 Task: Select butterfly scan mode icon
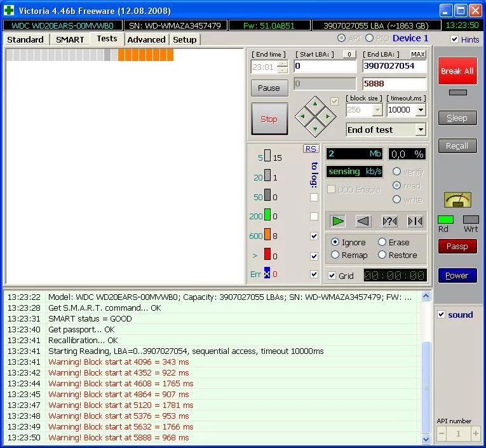click(415, 221)
